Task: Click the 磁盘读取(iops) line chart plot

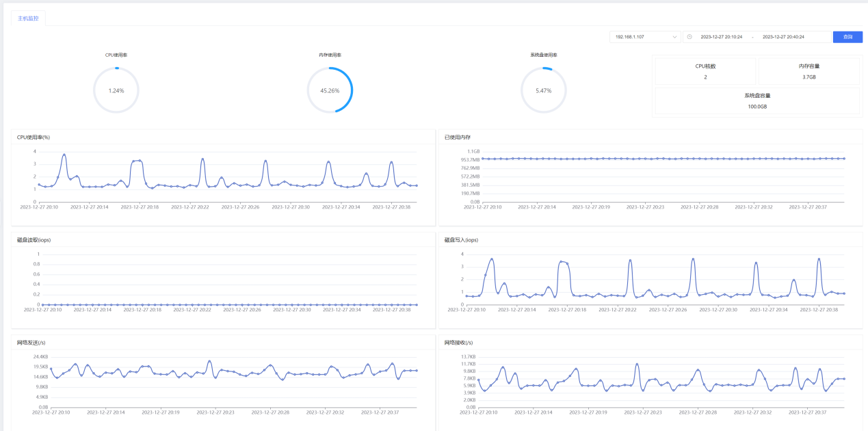Action: pyautogui.click(x=229, y=279)
